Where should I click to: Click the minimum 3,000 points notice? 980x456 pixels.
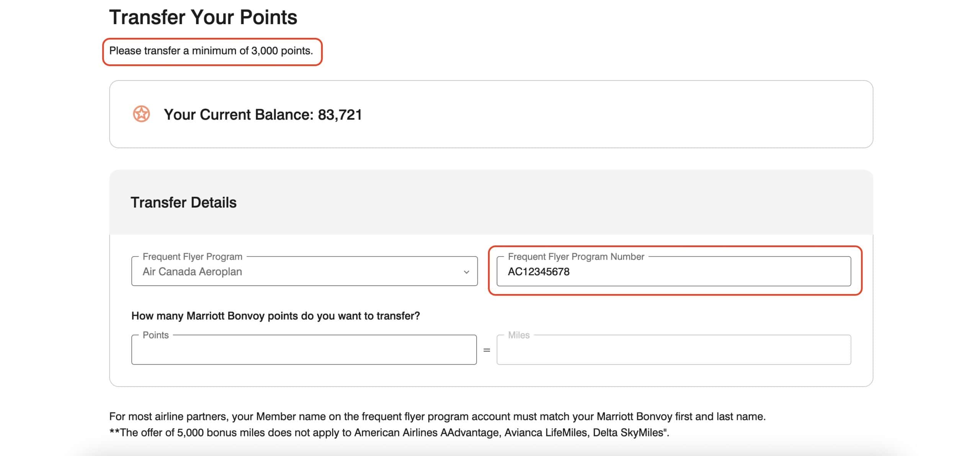(211, 51)
